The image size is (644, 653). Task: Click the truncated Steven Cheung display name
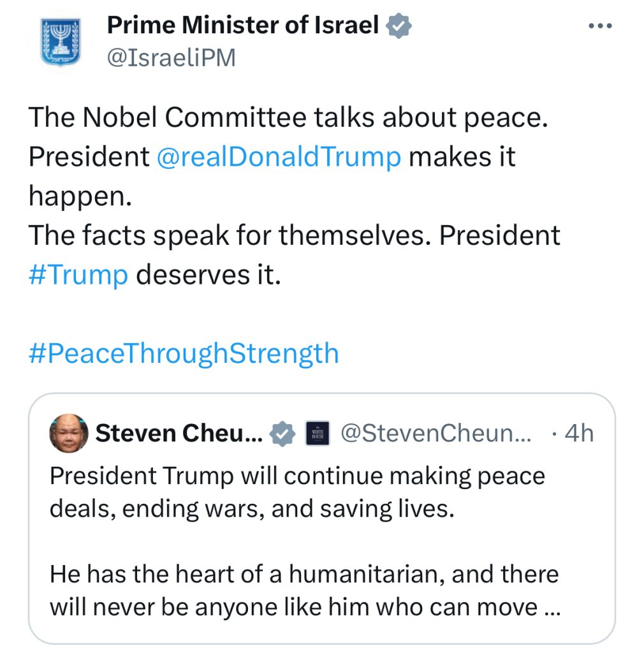coord(179,434)
